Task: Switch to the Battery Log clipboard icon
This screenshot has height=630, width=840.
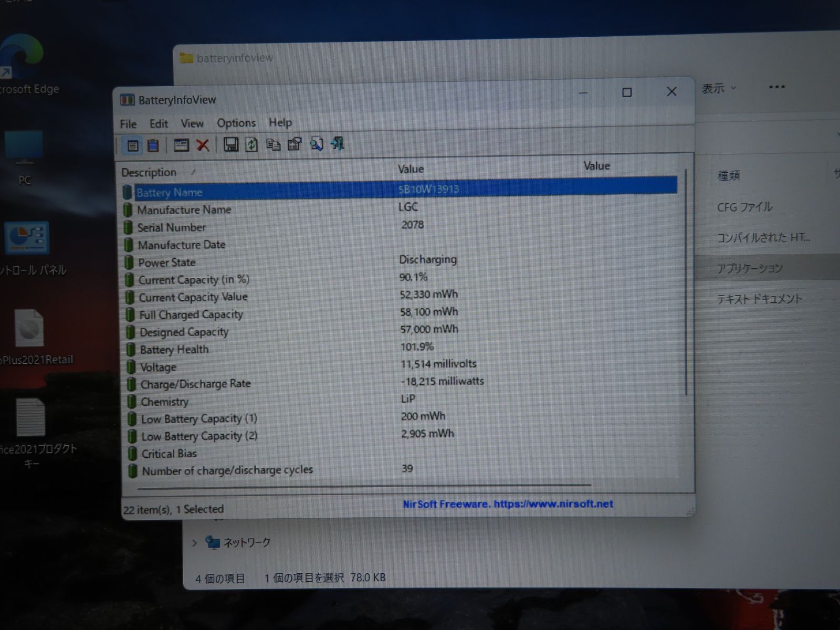Action: tap(153, 145)
